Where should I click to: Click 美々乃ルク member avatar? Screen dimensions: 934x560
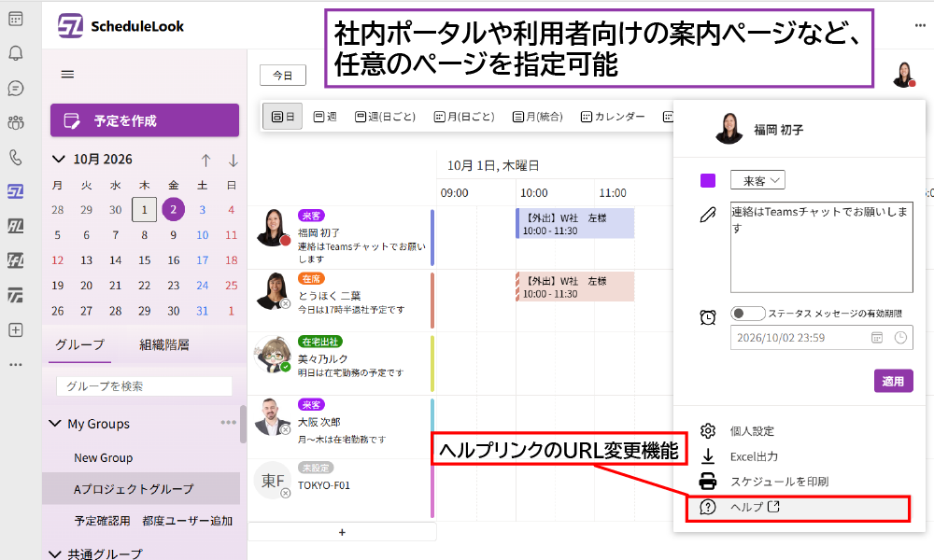tap(272, 355)
